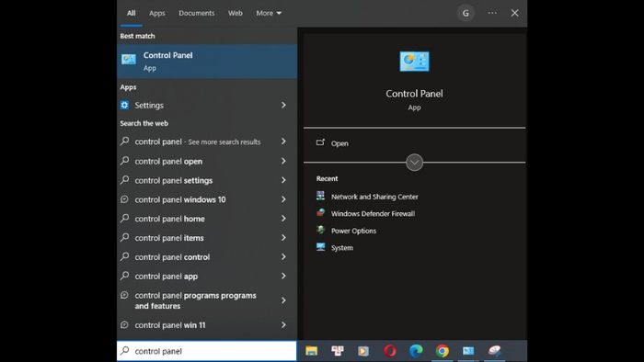
Task: Expand arrow for 'control panel items'
Action: point(283,238)
